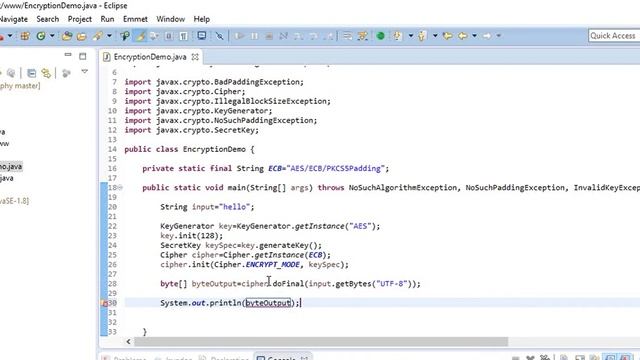This screenshot has width=640, height=360.
Task: Click the EncryptionDemo class name on line 14
Action: [x=214, y=149]
